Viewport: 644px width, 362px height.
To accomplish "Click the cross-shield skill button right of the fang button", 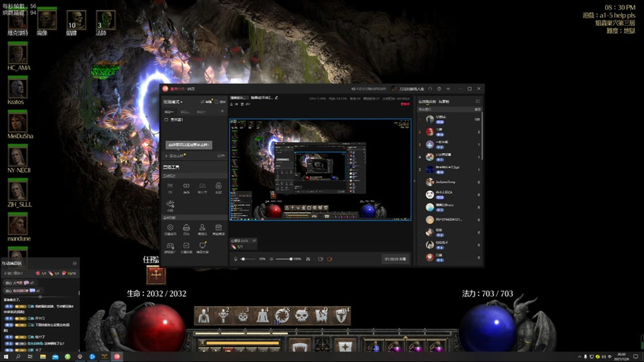I will tap(345, 346).
